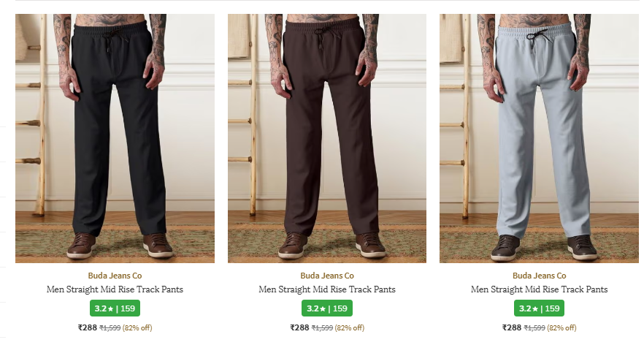Click the star icon in grey pants rating
This screenshot has width=644, height=345.
coord(534,308)
